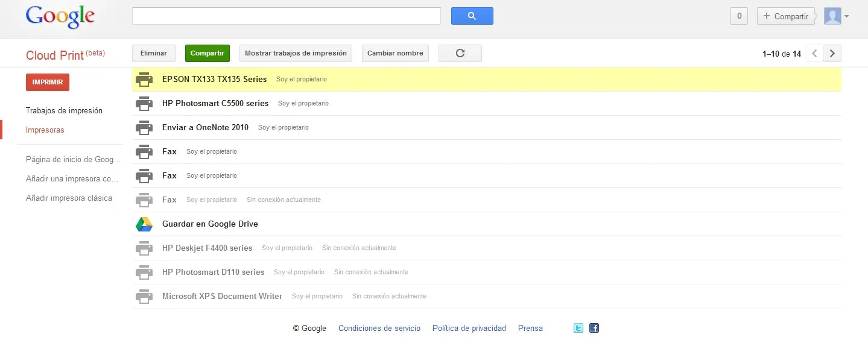This screenshot has height=343, width=868.
Task: Open Condiciones de servicio link
Action: click(379, 328)
